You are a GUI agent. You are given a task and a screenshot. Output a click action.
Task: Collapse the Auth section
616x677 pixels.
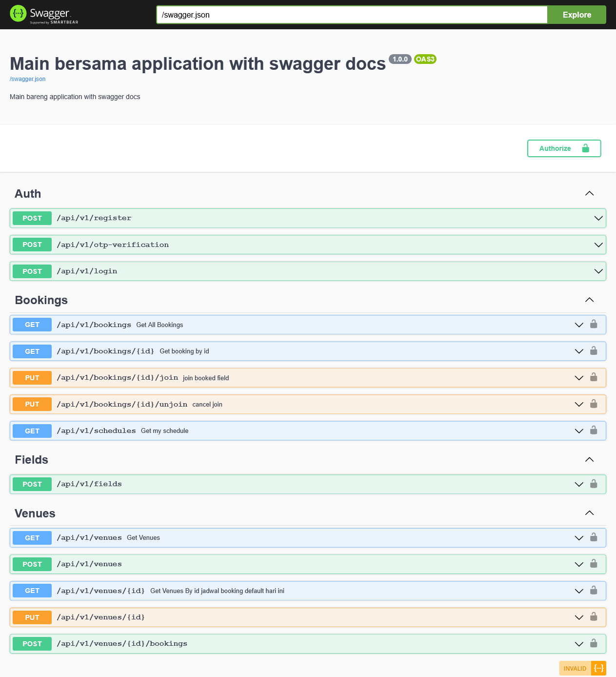(x=589, y=193)
